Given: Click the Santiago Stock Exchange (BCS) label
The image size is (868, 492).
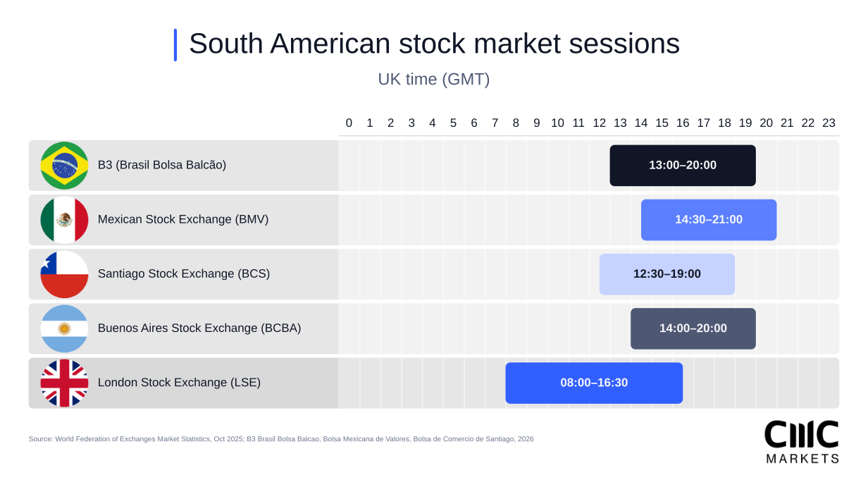Looking at the screenshot, I should point(184,274).
